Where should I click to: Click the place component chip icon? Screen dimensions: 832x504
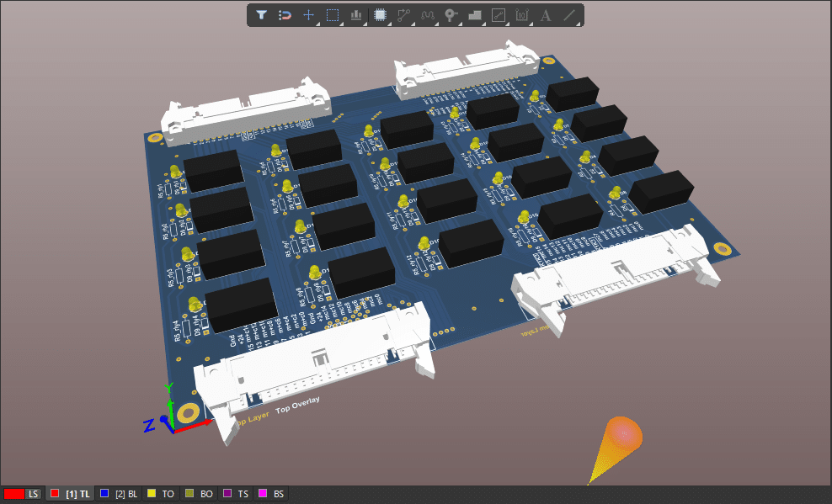381,15
